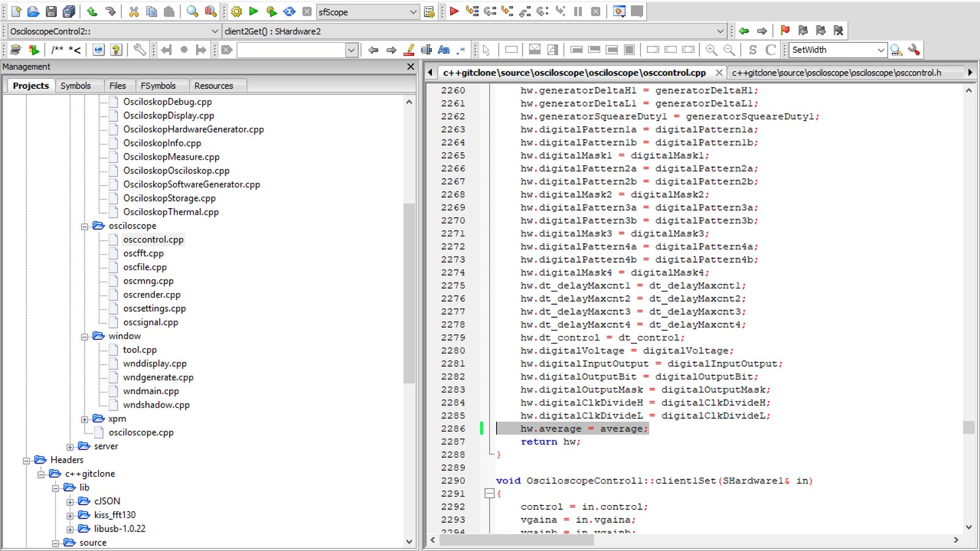980x551 pixels.
Task: Open the empty incremental search dropdown
Action: click(352, 50)
